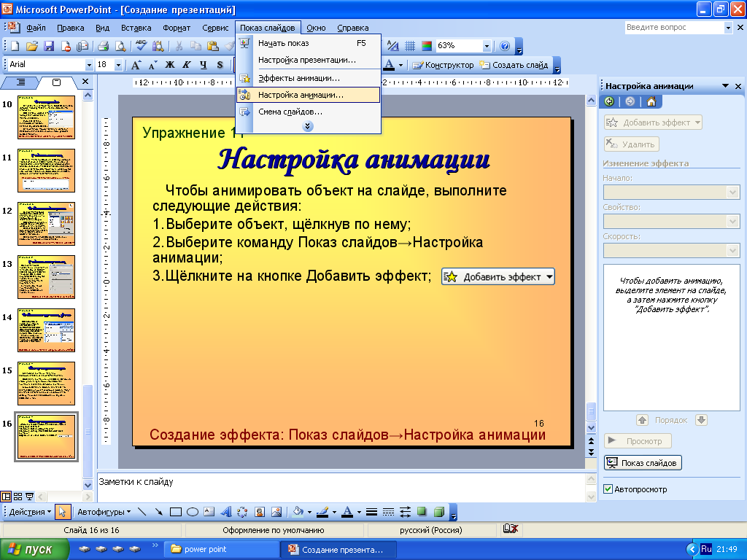Apply line color with the brush icon

click(x=322, y=512)
